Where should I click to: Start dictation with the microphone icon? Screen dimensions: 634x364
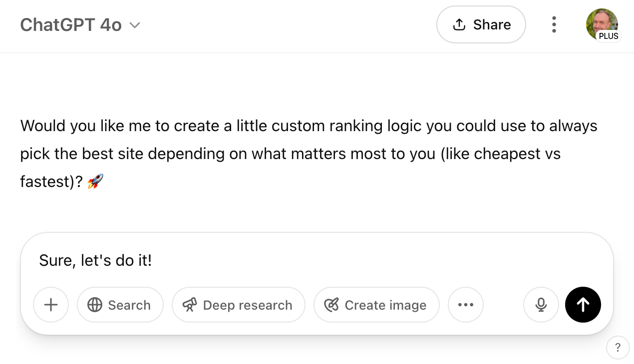pyautogui.click(x=541, y=305)
